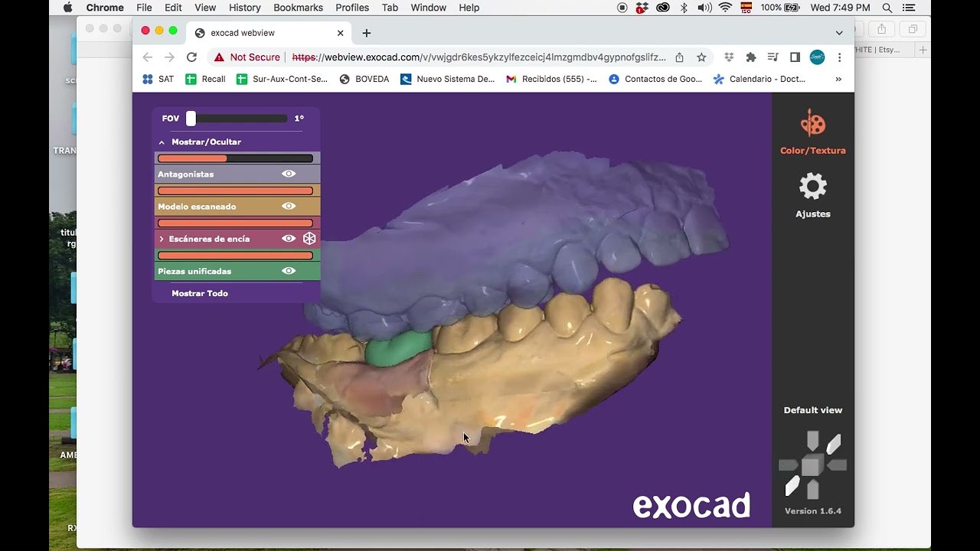Expand the Escáneres de encía group
This screenshot has height=551, width=980.
coord(162,239)
